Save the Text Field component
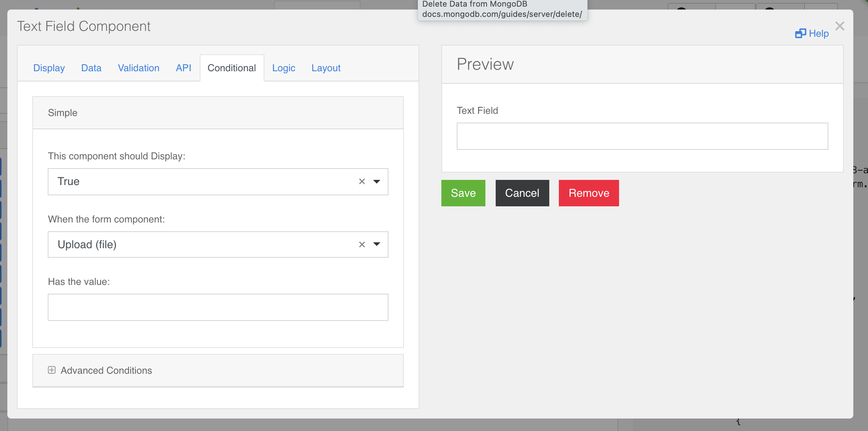The image size is (868, 431). [x=463, y=193]
